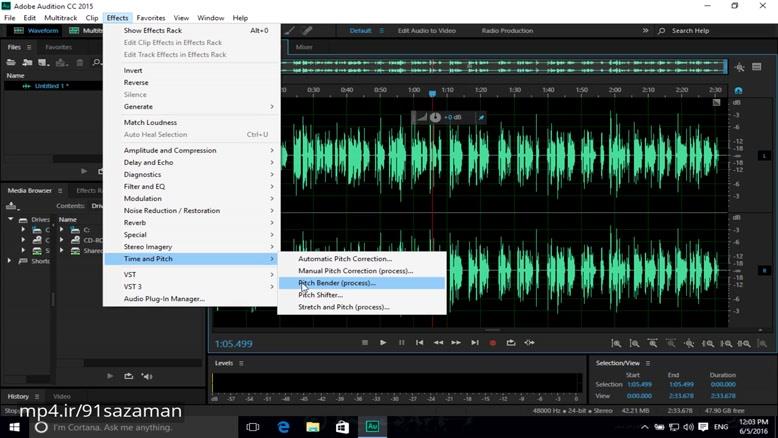Play the audio in transport
Viewport: 778px width, 438px height.
point(383,343)
